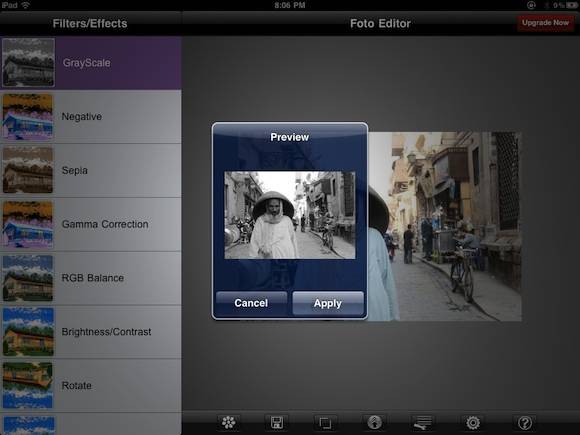
Task: Select Gamma Correction effect
Action: click(91, 224)
